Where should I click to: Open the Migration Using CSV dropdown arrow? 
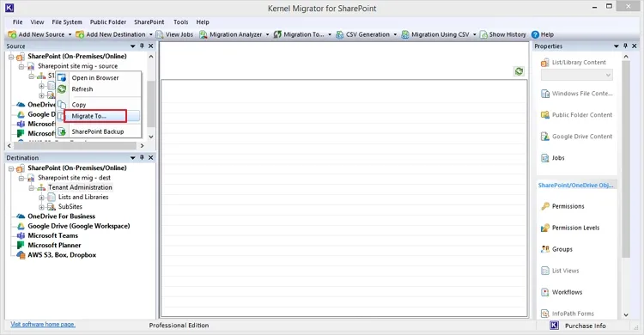pyautogui.click(x=474, y=34)
